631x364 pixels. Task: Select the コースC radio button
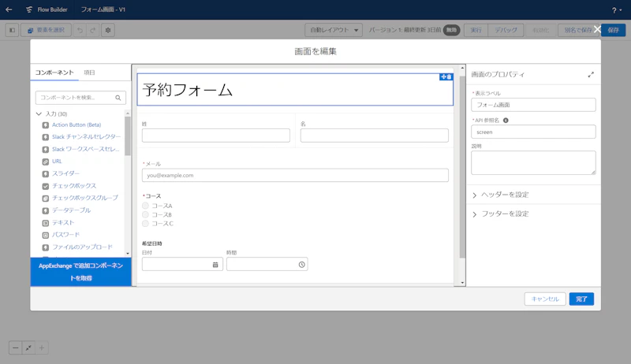coord(145,224)
